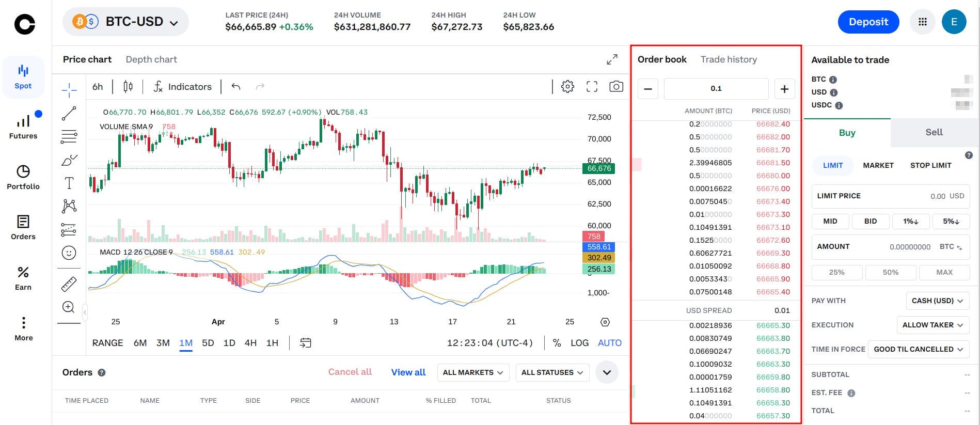Select the MARKET order type

(878, 165)
